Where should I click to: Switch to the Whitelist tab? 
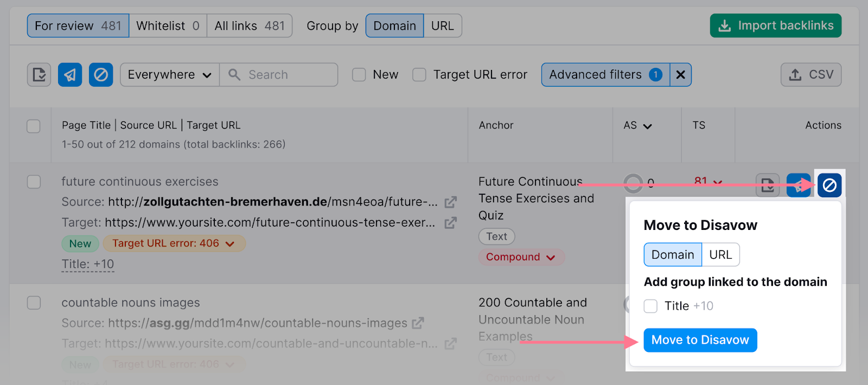tap(168, 26)
